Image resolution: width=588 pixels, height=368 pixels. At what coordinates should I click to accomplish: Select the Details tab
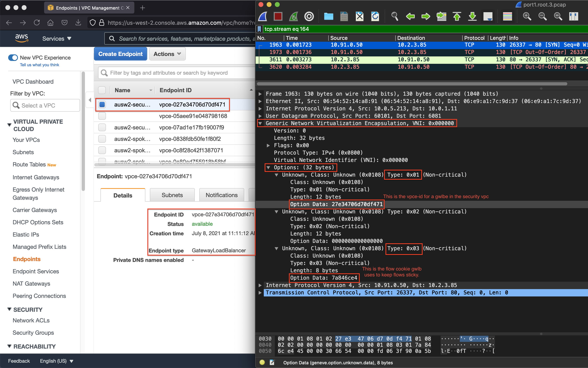tap(123, 195)
